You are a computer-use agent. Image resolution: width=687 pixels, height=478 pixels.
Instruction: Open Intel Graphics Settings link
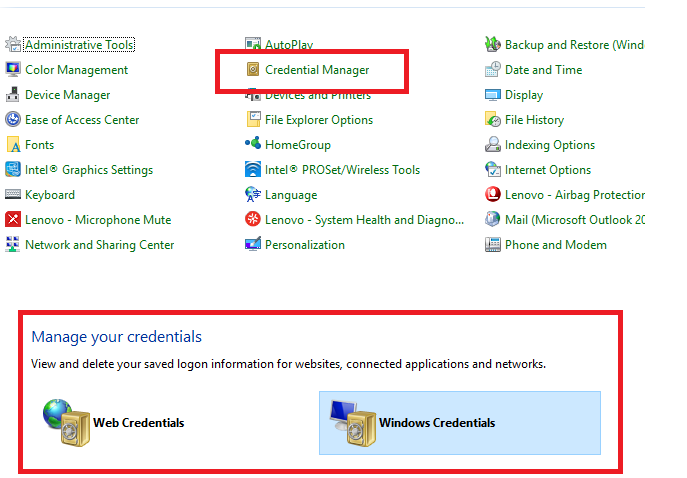(x=89, y=170)
